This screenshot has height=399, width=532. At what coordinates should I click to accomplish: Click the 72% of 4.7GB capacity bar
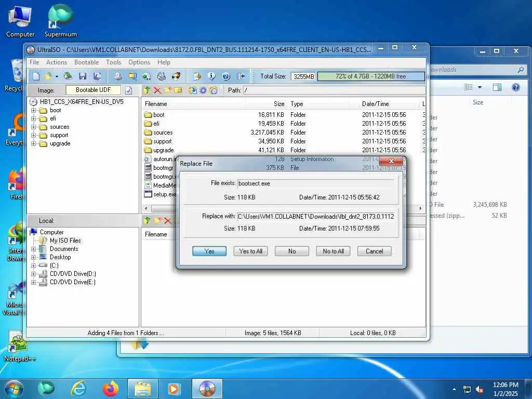click(371, 76)
